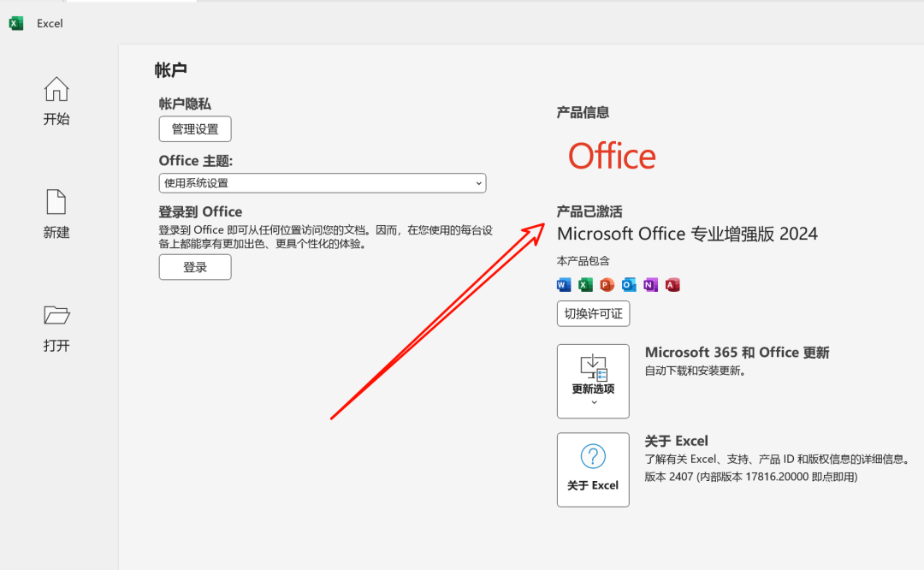Click the Excel logo icon in title bar
Image resolution: width=924 pixels, height=570 pixels.
click(16, 23)
